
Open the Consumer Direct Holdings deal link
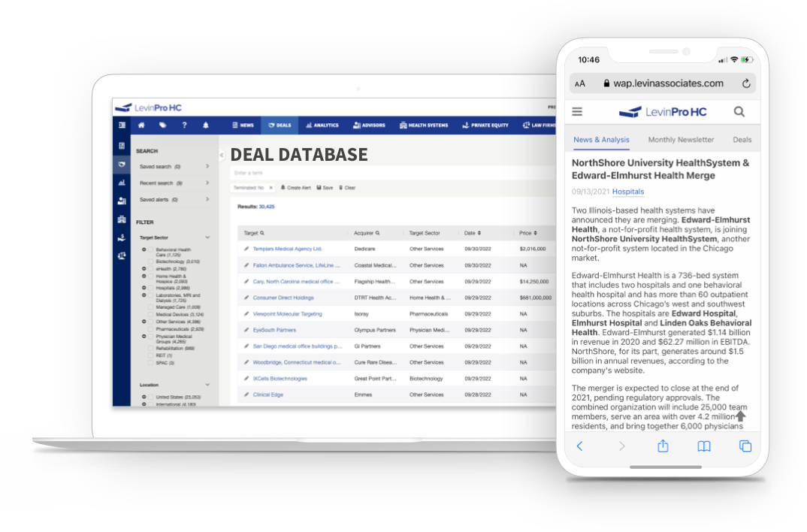click(283, 298)
